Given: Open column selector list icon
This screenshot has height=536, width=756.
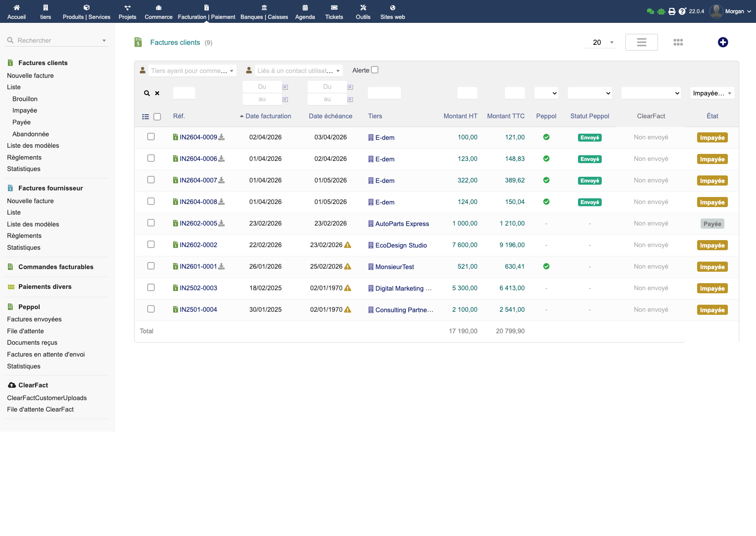Looking at the screenshot, I should pyautogui.click(x=145, y=117).
